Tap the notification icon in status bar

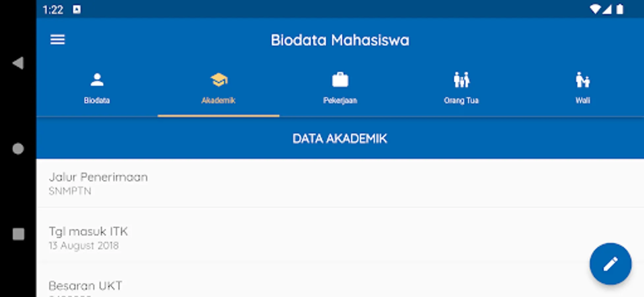click(x=77, y=10)
